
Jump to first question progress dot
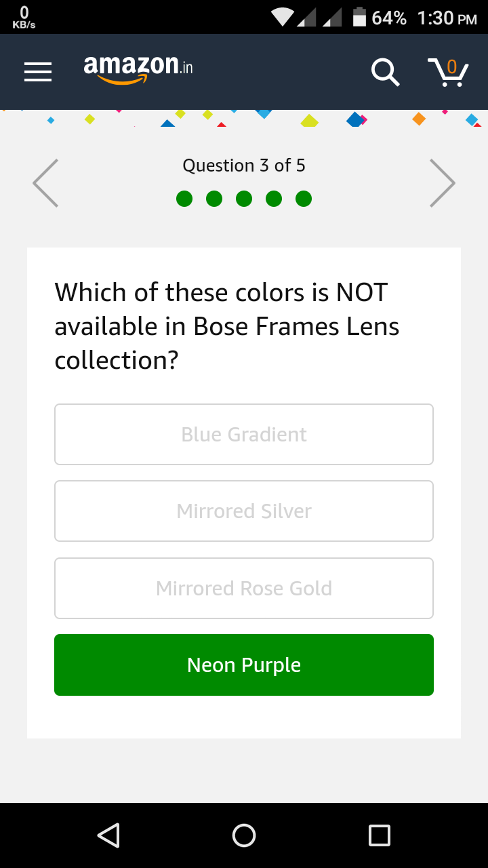tap(184, 199)
